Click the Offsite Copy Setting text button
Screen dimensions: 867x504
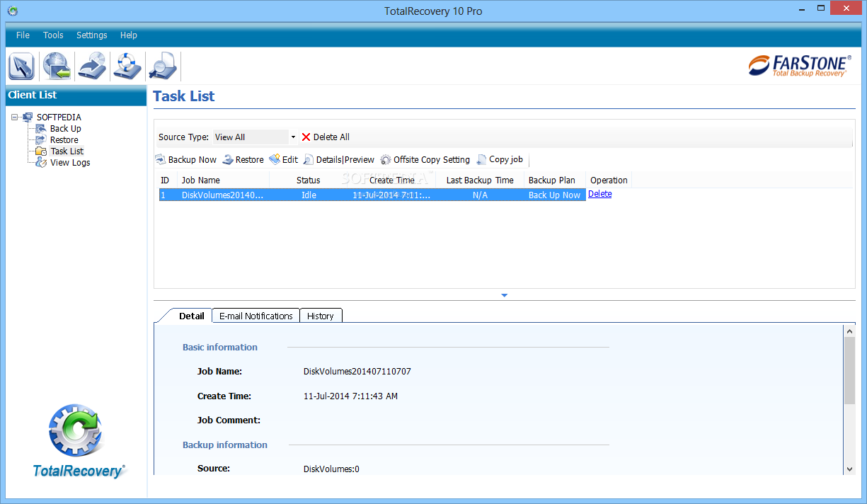click(x=432, y=160)
